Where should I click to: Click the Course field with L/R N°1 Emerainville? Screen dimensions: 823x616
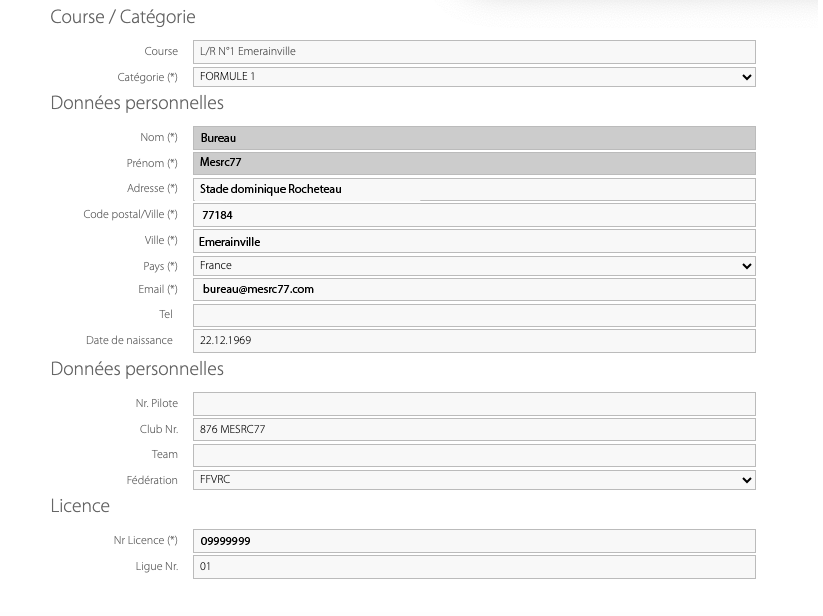coord(474,52)
